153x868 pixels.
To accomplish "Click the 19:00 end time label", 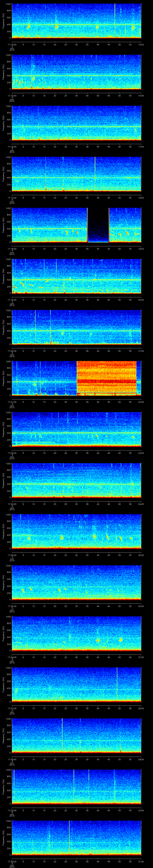I will (x=141, y=249).
